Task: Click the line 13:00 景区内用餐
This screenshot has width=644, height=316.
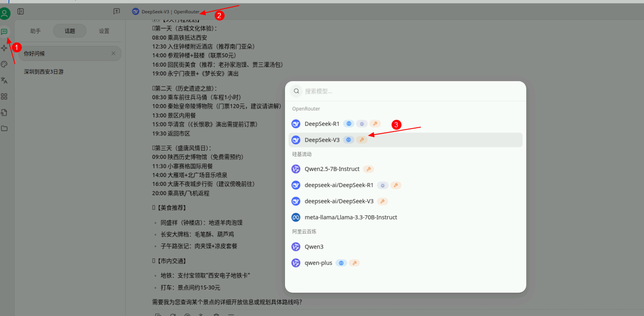Action: coord(174,115)
